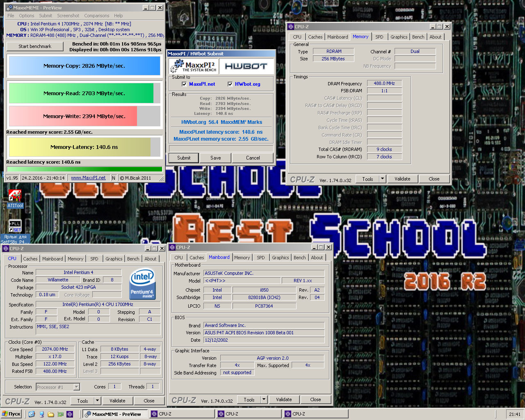Click the CPU-Z Memory window title icon
The width and height of the screenshot is (525, 420).
click(291, 27)
